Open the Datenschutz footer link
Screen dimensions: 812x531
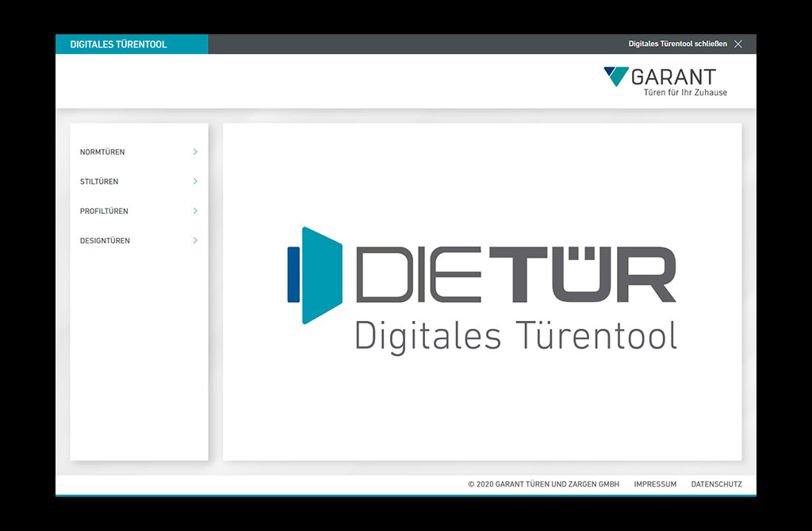point(716,484)
